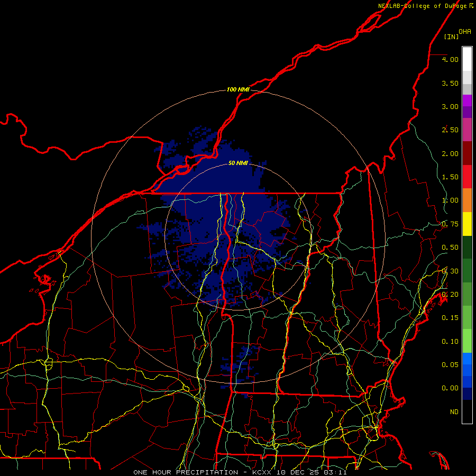The height and width of the screenshot is (476, 476).
Task: Click the navy swatch below 0.00
Action: (x=467, y=393)
